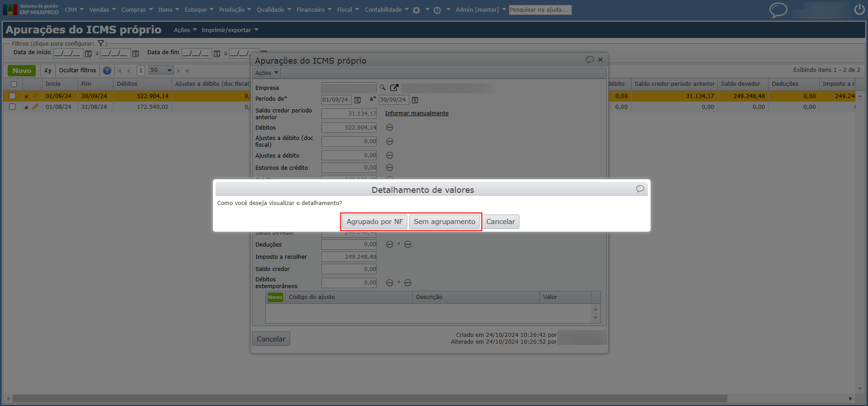
Task: Click the power logout icon
Action: pyautogui.click(x=859, y=9)
